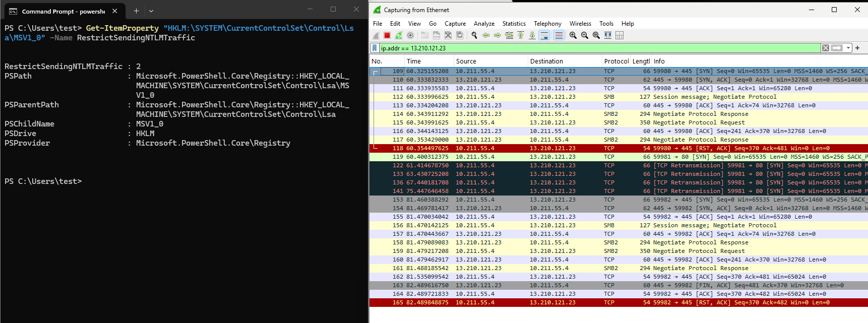Select packet 159 Negotiate Protocol Request row
Screen dimensions: 868x323
click(618, 251)
